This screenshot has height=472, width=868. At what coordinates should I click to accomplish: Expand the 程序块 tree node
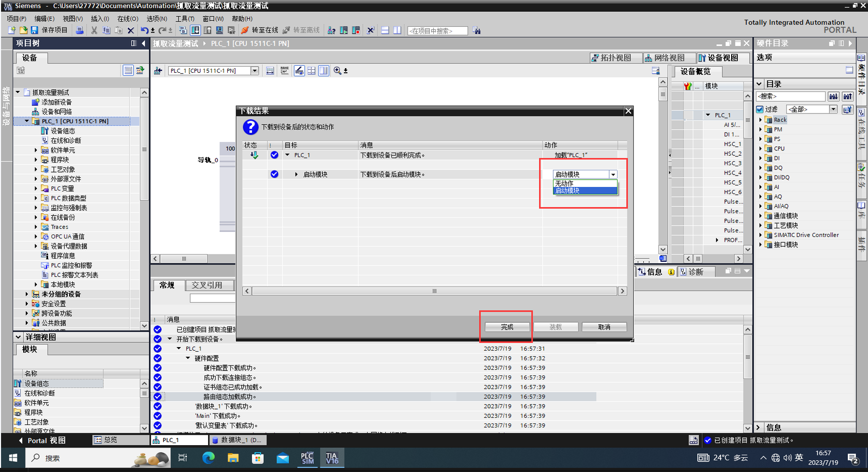tap(36, 160)
